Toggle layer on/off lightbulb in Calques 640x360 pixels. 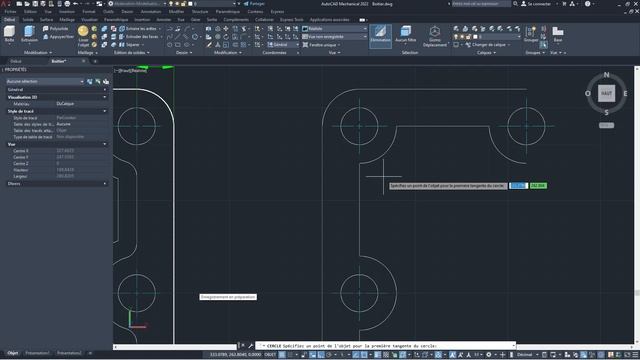[456, 37]
